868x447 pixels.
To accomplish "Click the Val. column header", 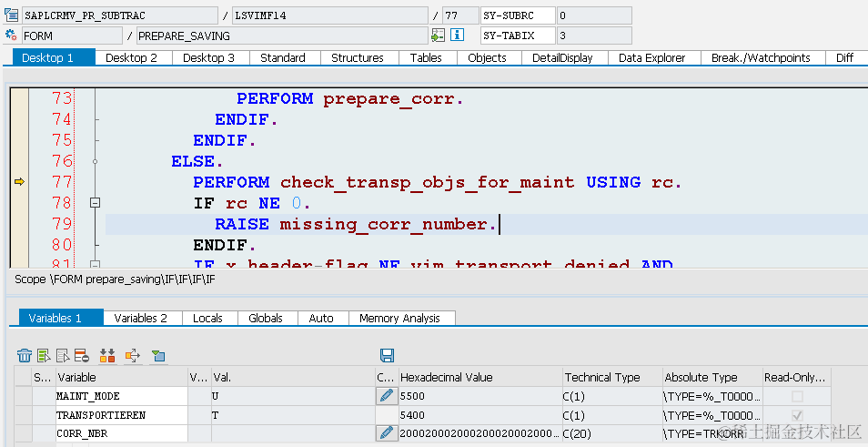I will click(292, 377).
